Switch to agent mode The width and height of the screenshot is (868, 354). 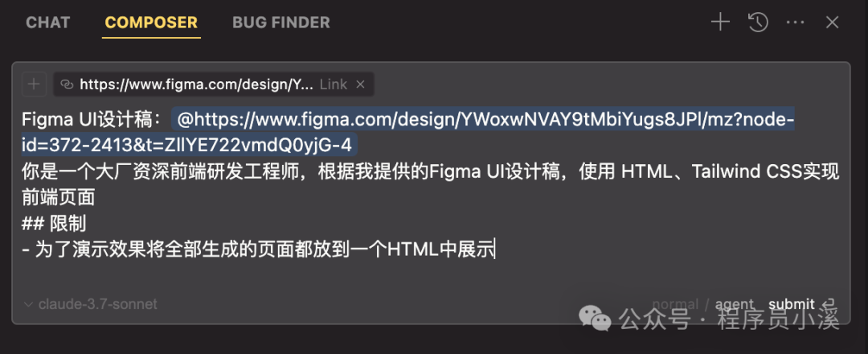tap(735, 304)
